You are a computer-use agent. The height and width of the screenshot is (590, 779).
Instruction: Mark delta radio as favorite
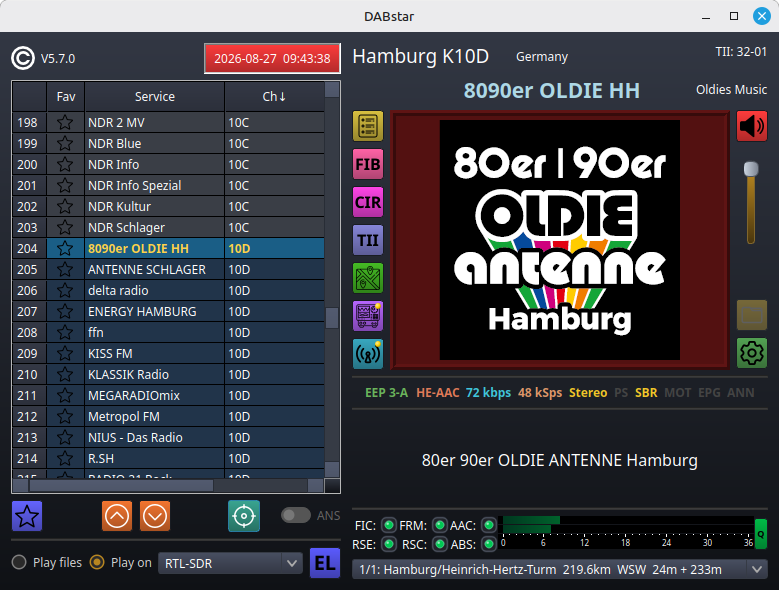[65, 291]
